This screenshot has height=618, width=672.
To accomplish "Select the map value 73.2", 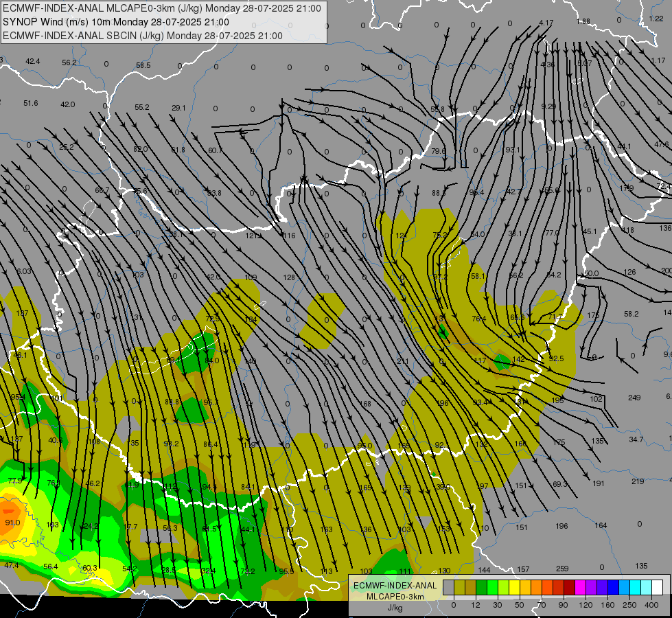I will tap(248, 571).
